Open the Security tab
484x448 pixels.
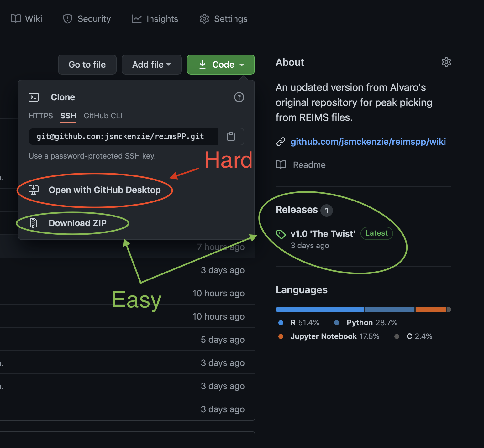(x=87, y=19)
